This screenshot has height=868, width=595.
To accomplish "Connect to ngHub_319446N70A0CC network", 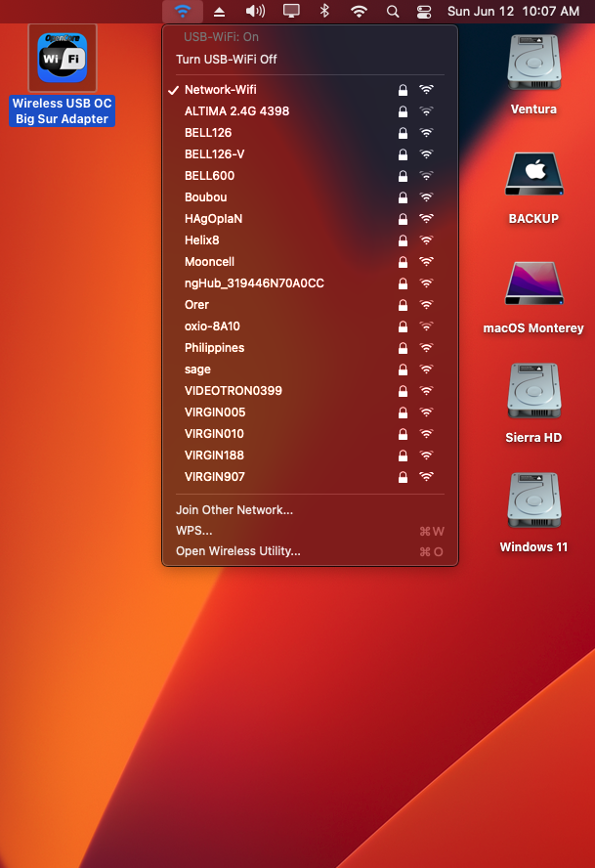I will click(310, 283).
